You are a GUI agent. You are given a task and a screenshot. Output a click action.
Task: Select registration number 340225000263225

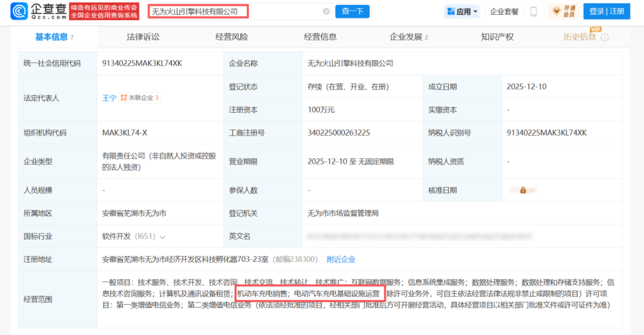339,133
